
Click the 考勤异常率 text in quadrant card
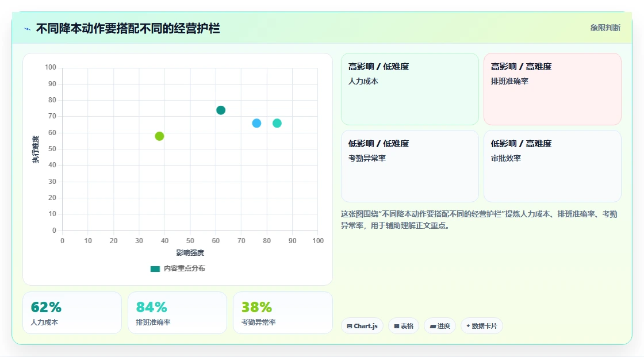pos(367,158)
